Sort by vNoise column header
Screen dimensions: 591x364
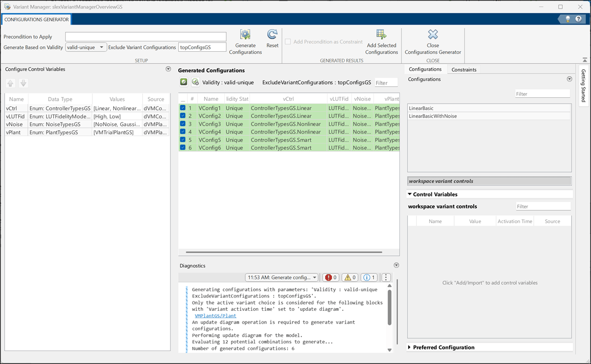pos(362,99)
